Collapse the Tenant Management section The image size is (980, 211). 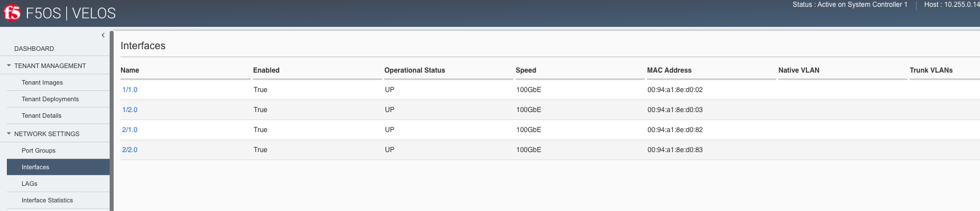[9, 66]
